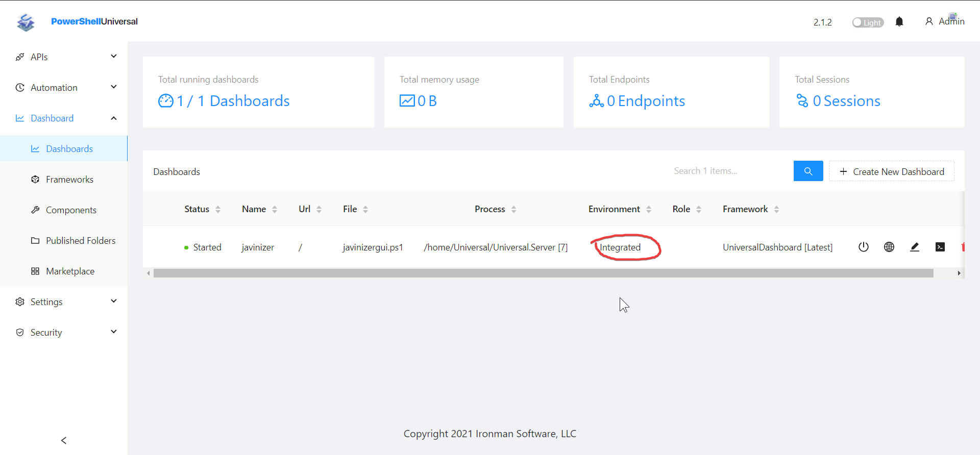Click the horizontal table scrollbar

click(x=544, y=273)
